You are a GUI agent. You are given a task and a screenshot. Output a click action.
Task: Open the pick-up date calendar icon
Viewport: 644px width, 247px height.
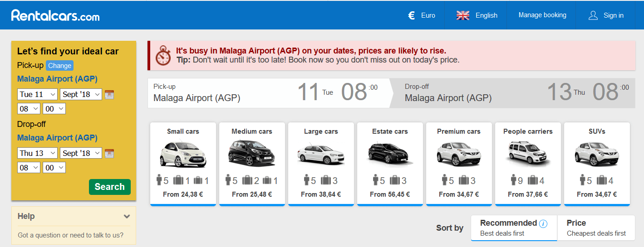pos(109,94)
